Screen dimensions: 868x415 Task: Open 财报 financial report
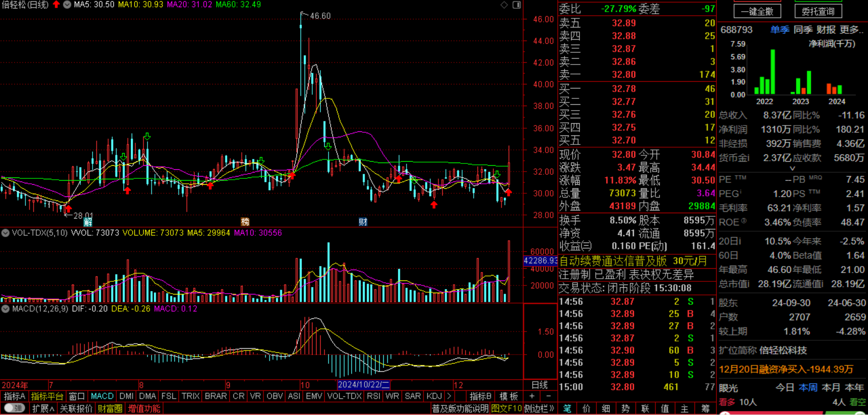coord(826,30)
